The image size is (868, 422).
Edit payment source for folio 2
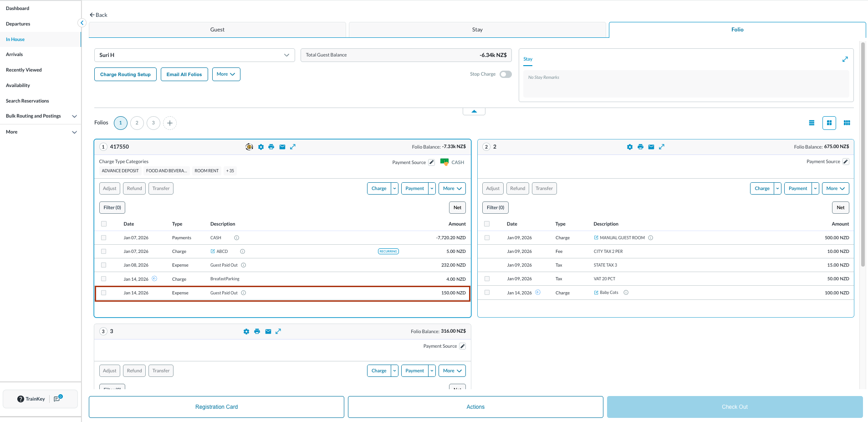click(x=846, y=162)
